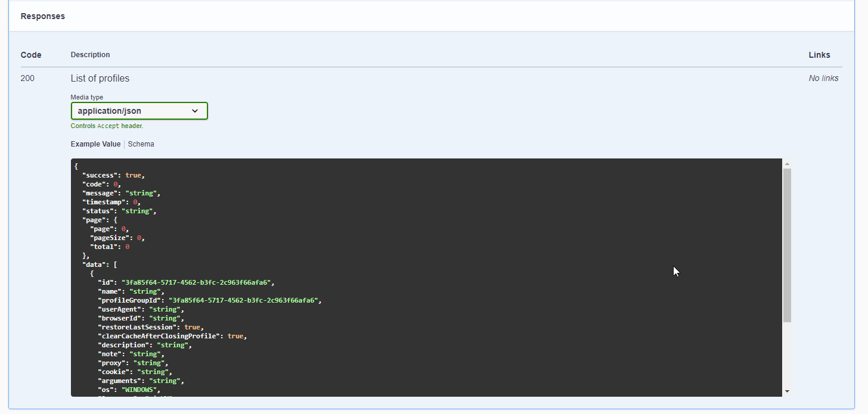Click the Links column header
868x414 pixels.
click(x=819, y=54)
